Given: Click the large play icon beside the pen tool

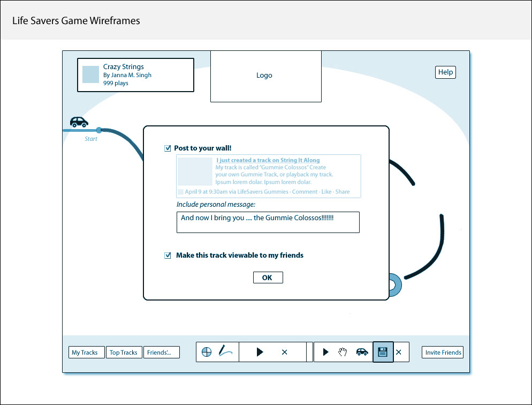Looking at the screenshot, I should [260, 352].
